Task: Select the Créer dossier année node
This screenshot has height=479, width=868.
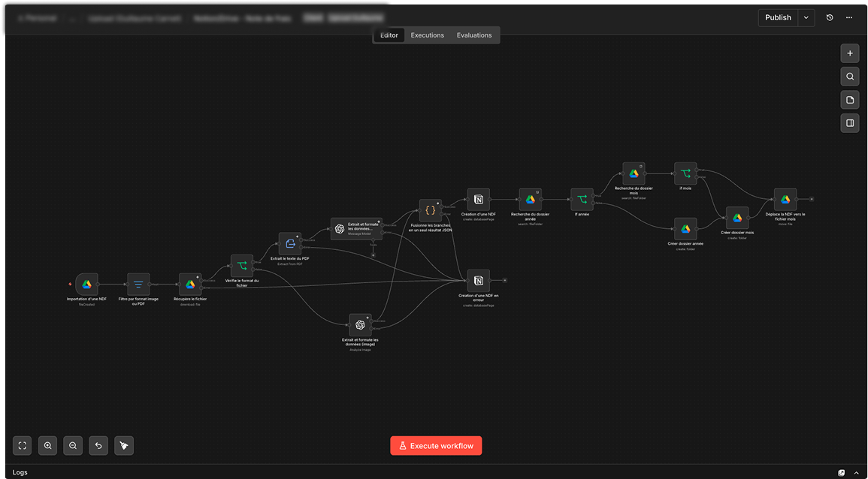Action: click(x=685, y=229)
